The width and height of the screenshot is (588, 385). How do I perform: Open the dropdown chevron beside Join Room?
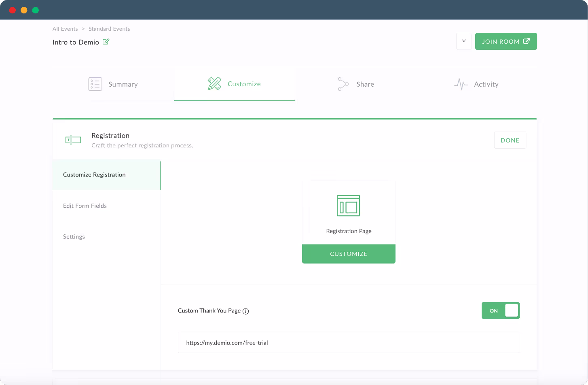[464, 41]
